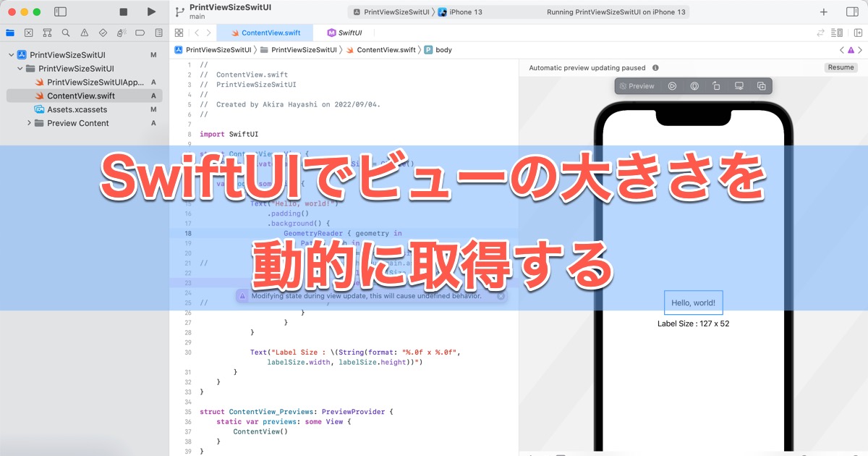Viewport: 868px width, 456px height.
Task: Jump to the previous issue
Action: click(x=841, y=50)
